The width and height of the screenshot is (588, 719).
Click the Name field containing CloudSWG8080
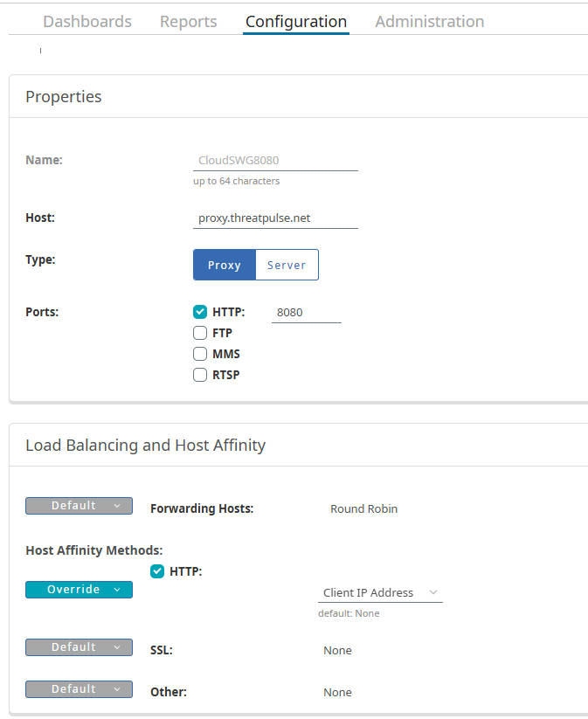coord(275,161)
